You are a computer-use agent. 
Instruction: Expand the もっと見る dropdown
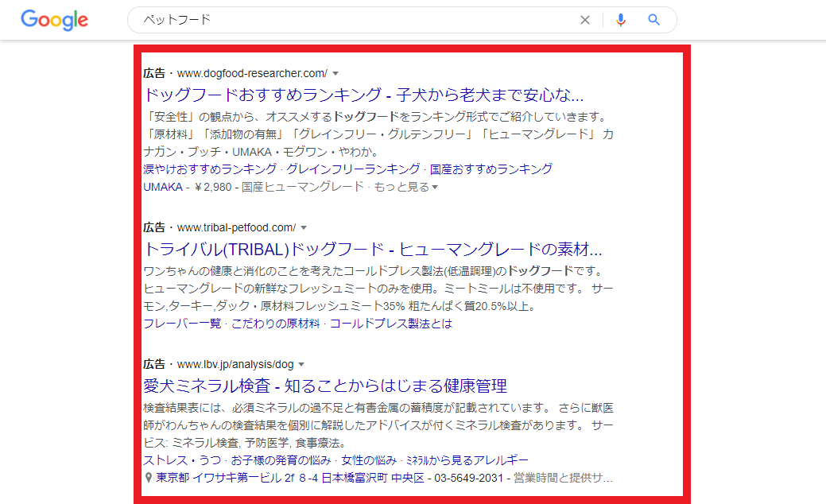tap(405, 187)
